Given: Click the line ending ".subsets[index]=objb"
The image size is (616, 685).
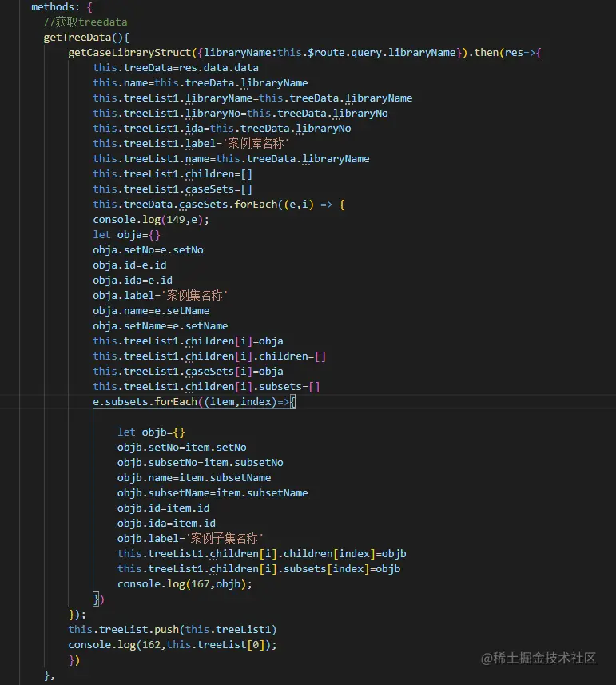Looking at the screenshot, I should [x=258, y=569].
